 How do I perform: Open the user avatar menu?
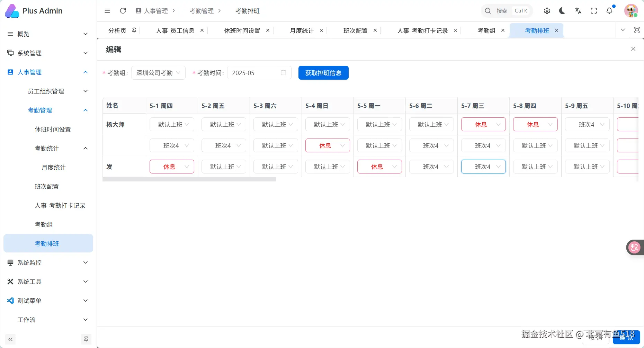point(631,11)
